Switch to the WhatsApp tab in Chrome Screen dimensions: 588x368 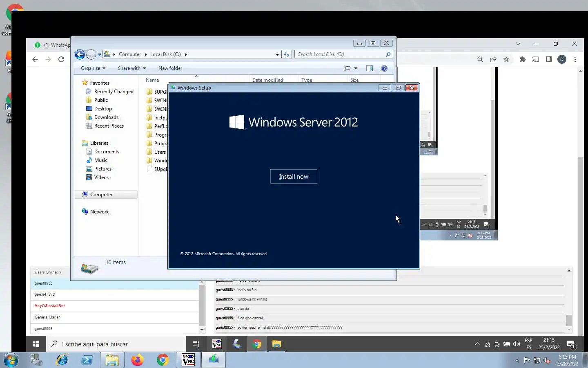pos(53,45)
